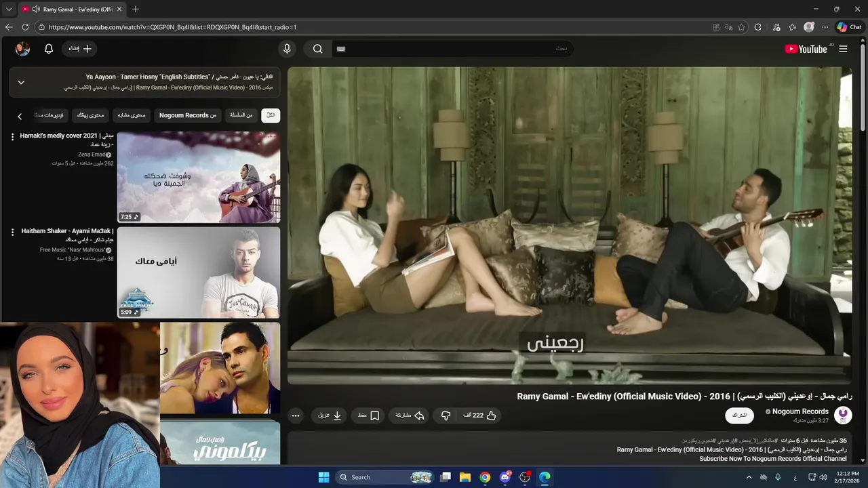This screenshot has height=488, width=868.
Task: Save the video to a playlist
Action: [368, 415]
